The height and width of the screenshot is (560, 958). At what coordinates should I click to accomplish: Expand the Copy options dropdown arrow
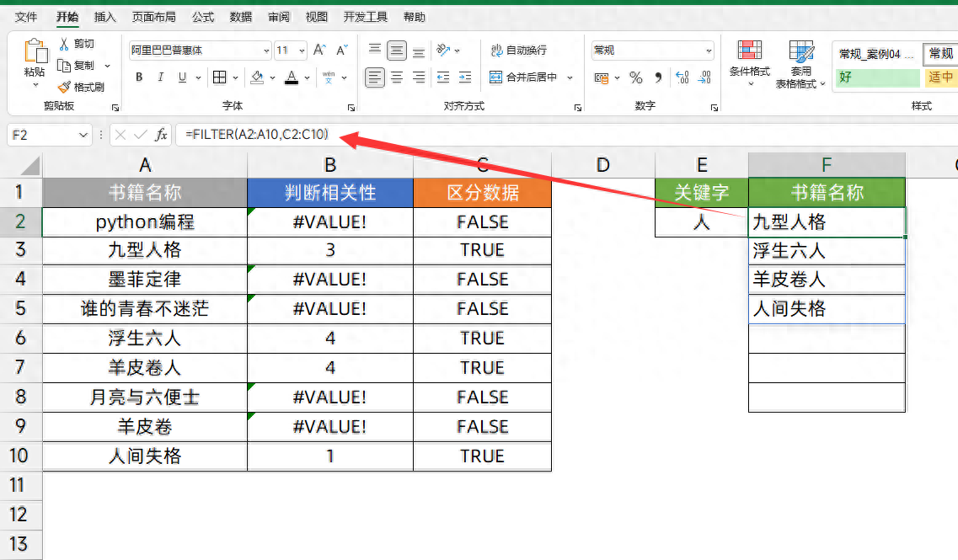pos(108,66)
